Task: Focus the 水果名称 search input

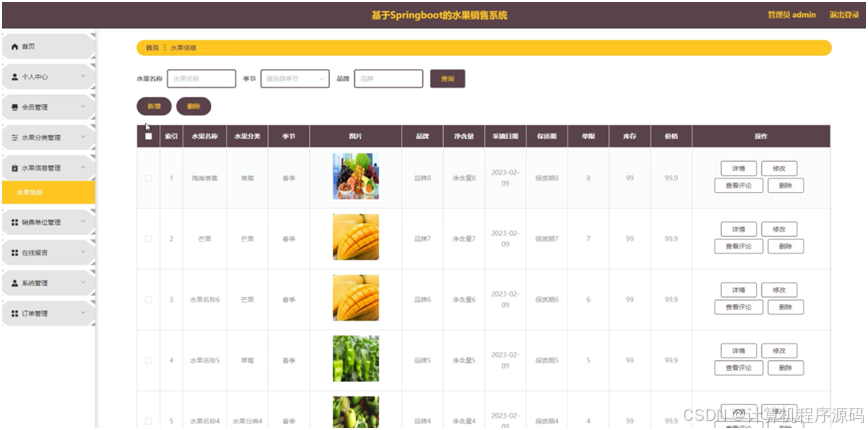Action: click(x=202, y=79)
